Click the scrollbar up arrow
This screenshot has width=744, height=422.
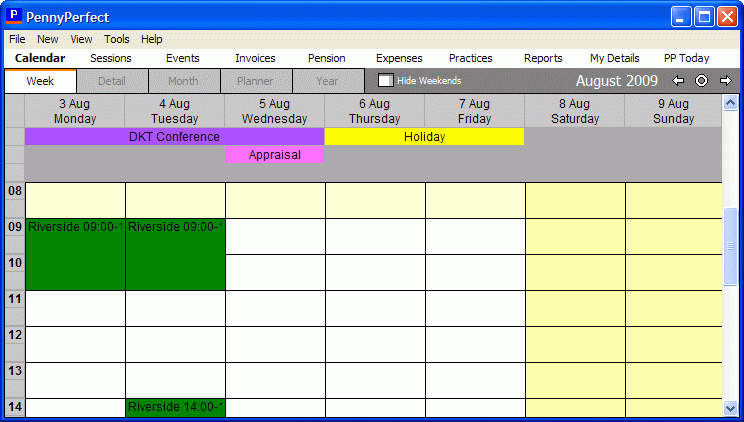pos(730,103)
